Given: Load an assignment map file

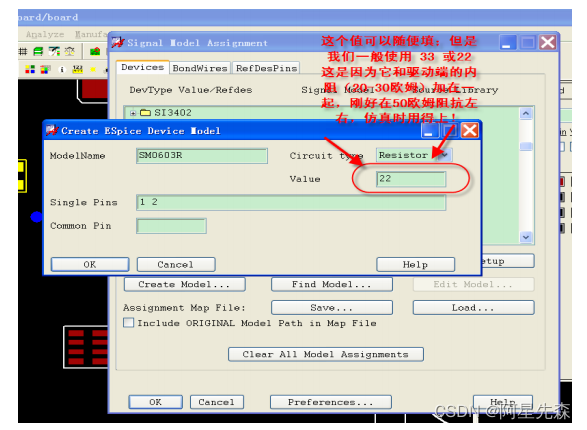Looking at the screenshot, I should pos(473,308).
